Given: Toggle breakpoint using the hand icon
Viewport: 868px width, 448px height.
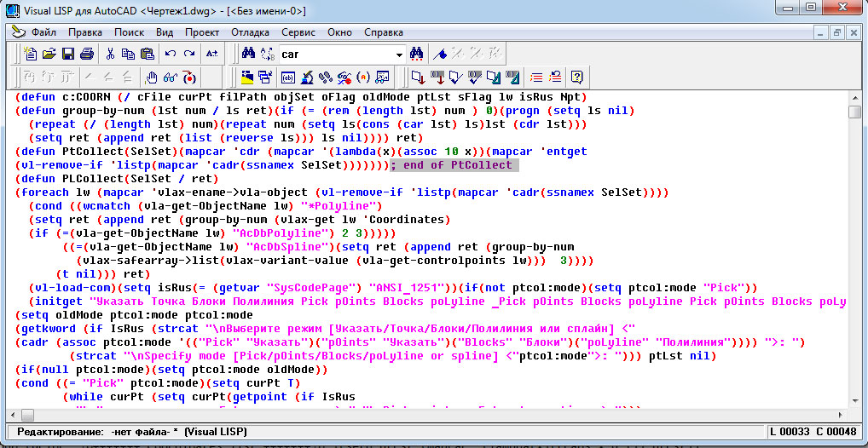Looking at the screenshot, I should pyautogui.click(x=152, y=77).
